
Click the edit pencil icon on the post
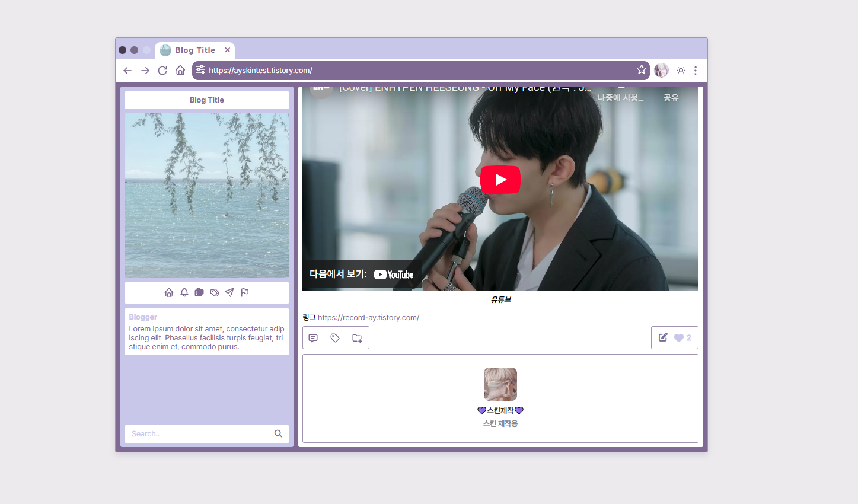pos(663,337)
